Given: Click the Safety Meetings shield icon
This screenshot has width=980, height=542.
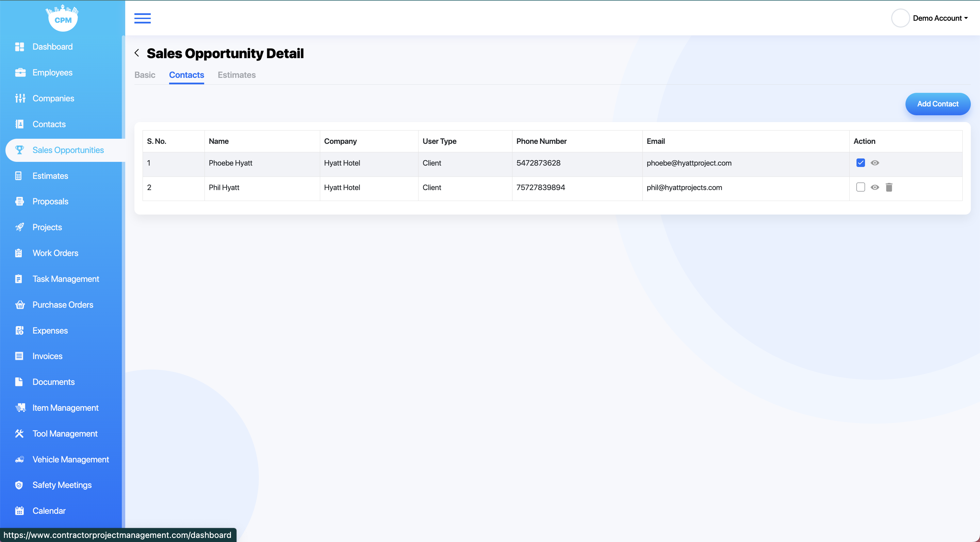Looking at the screenshot, I should point(19,485).
